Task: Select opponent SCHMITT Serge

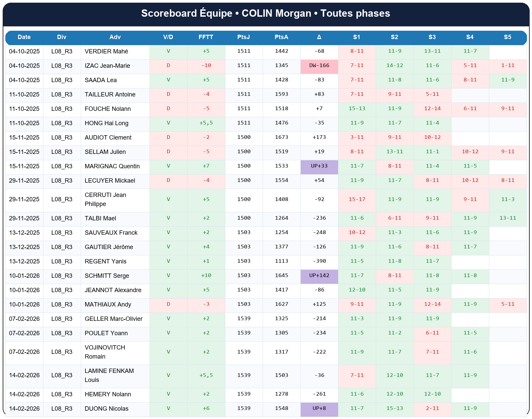Action: tap(107, 276)
